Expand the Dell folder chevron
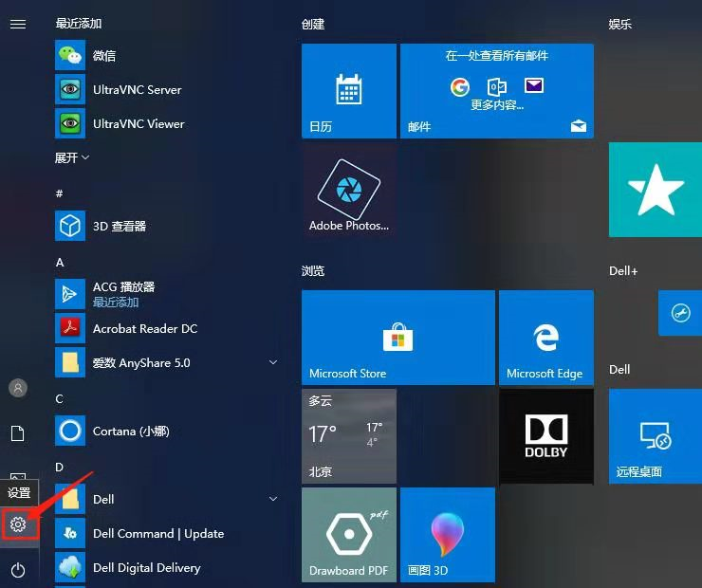 point(273,499)
